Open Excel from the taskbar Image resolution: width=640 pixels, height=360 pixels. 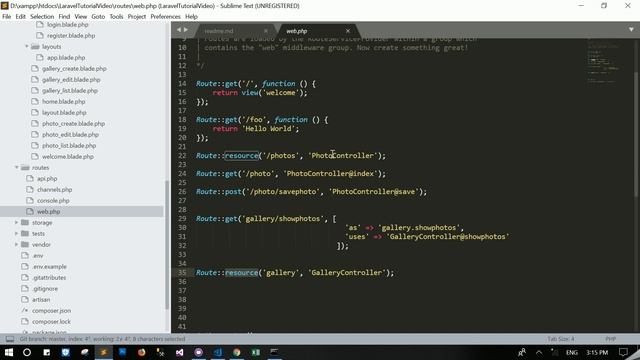click(x=256, y=352)
